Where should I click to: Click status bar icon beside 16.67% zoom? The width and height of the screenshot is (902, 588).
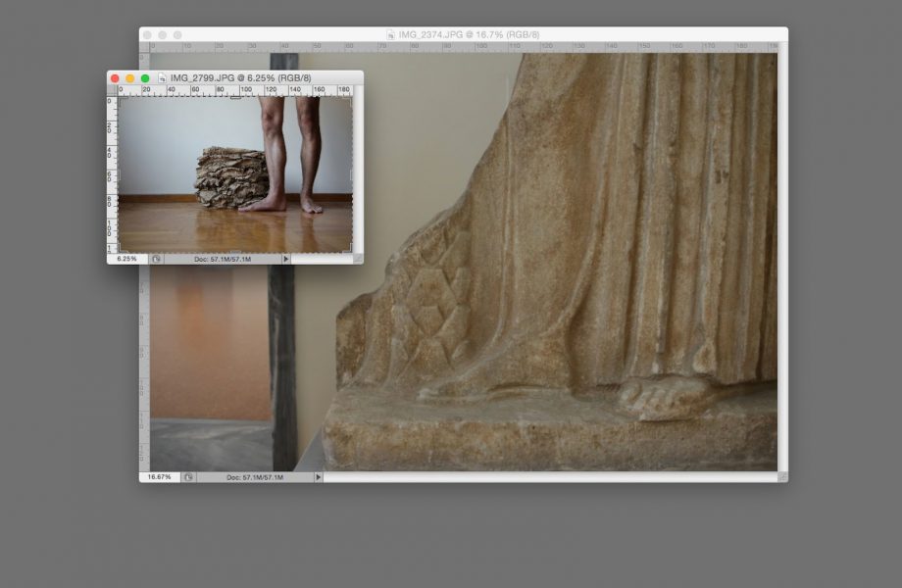[x=188, y=477]
